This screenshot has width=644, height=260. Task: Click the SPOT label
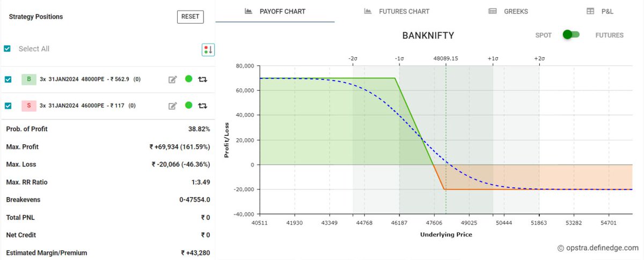543,35
